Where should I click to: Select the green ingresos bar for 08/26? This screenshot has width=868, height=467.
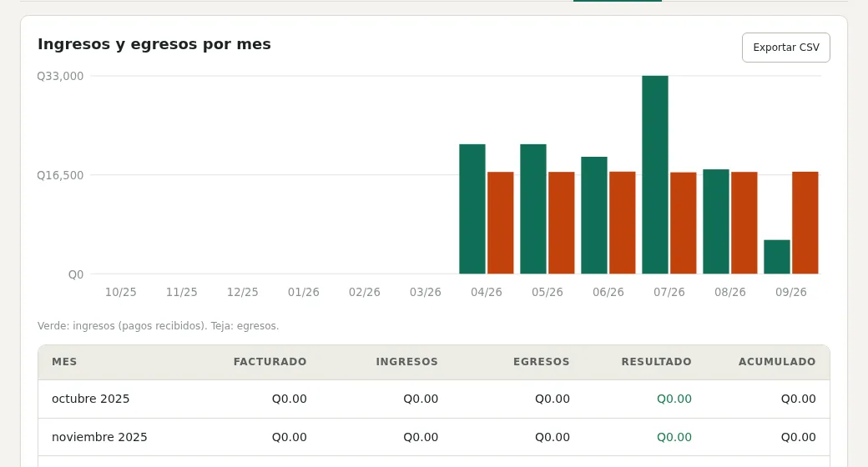tap(716, 221)
